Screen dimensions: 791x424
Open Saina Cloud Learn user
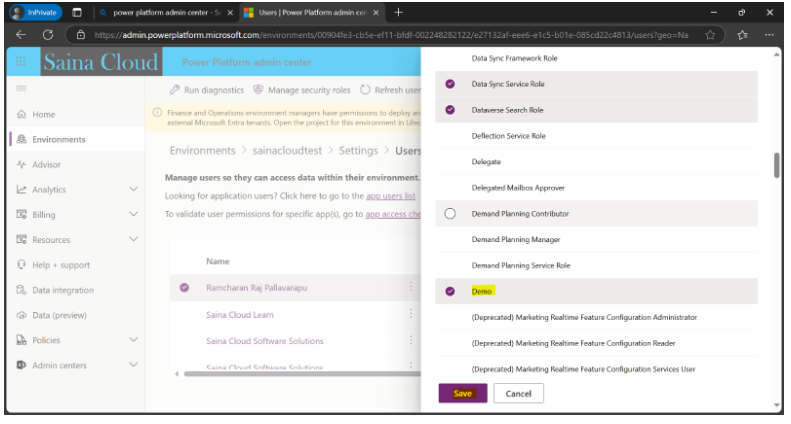coord(240,314)
